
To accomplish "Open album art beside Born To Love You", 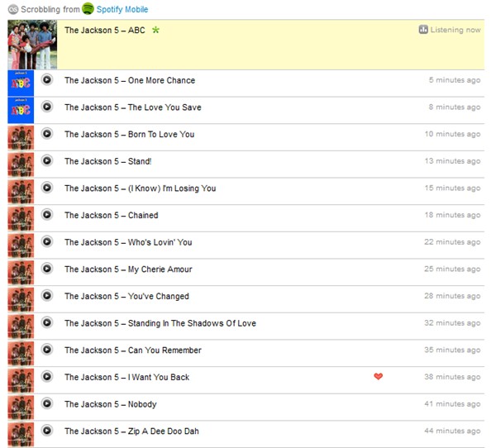I will [x=21, y=137].
